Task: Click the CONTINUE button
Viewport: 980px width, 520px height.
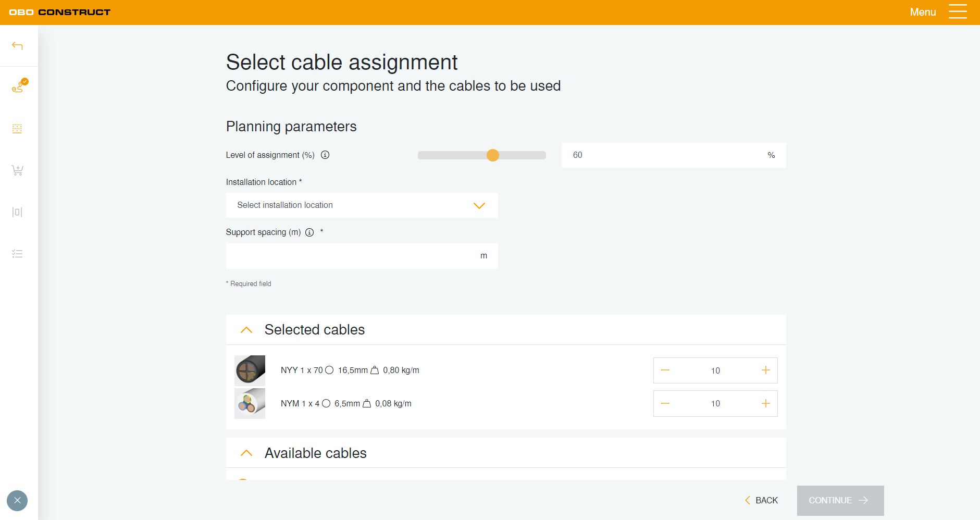Action: (x=840, y=500)
